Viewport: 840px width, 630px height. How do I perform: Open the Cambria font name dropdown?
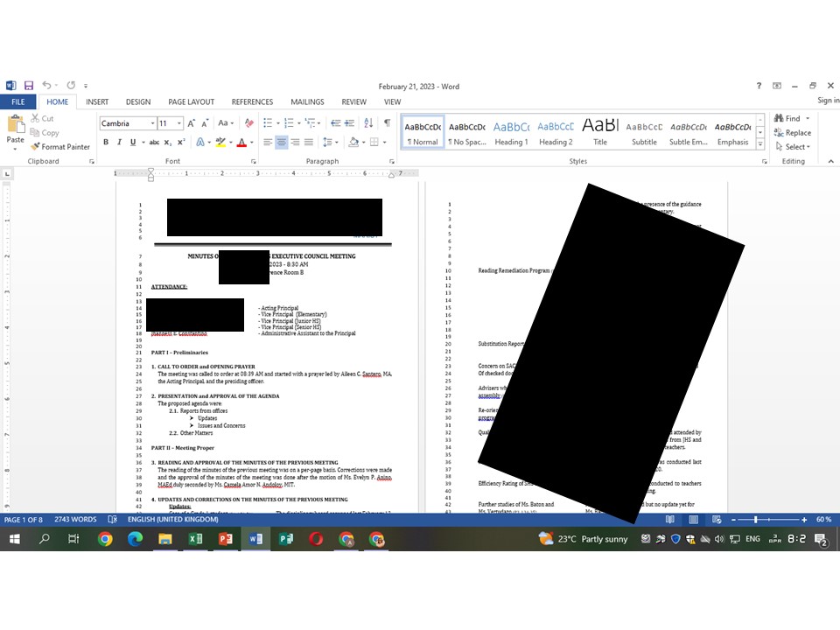(x=152, y=123)
